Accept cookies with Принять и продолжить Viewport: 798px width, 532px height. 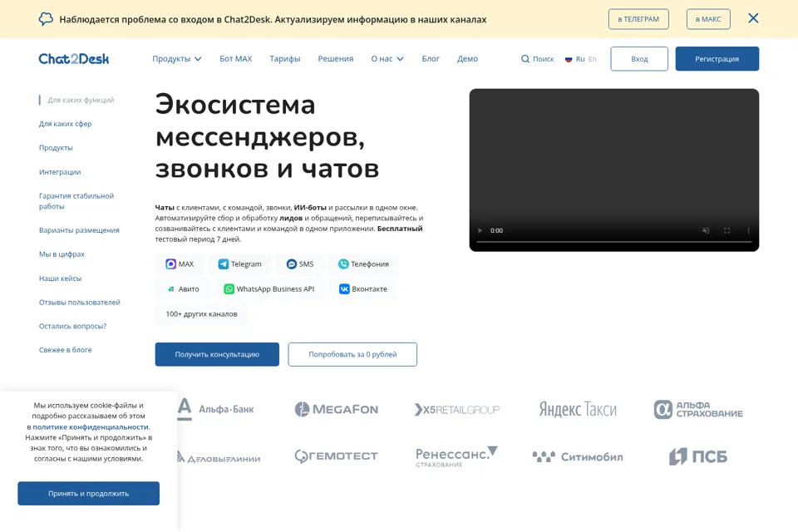pyautogui.click(x=89, y=493)
